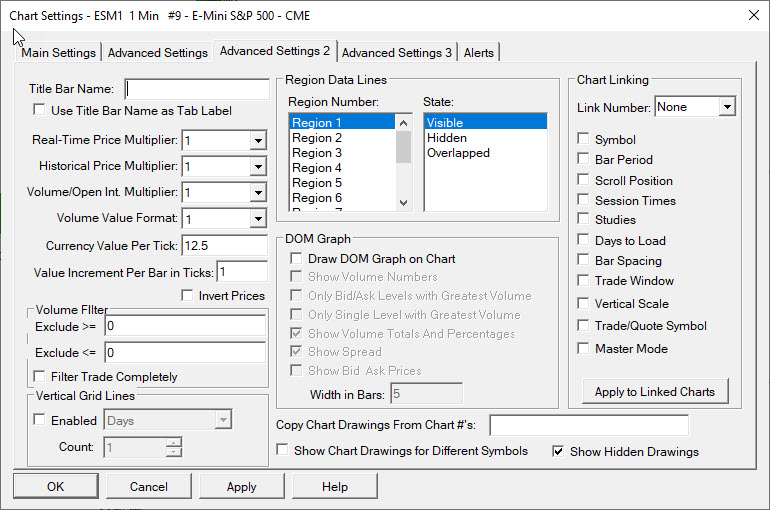
Task: Open the Advanced Settings 3 tab
Action: [397, 53]
